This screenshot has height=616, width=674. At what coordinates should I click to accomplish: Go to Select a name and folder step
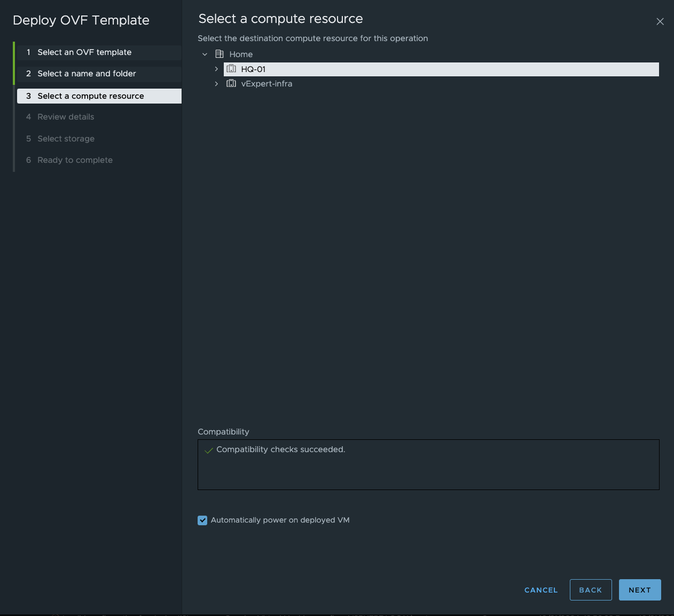coord(87,74)
